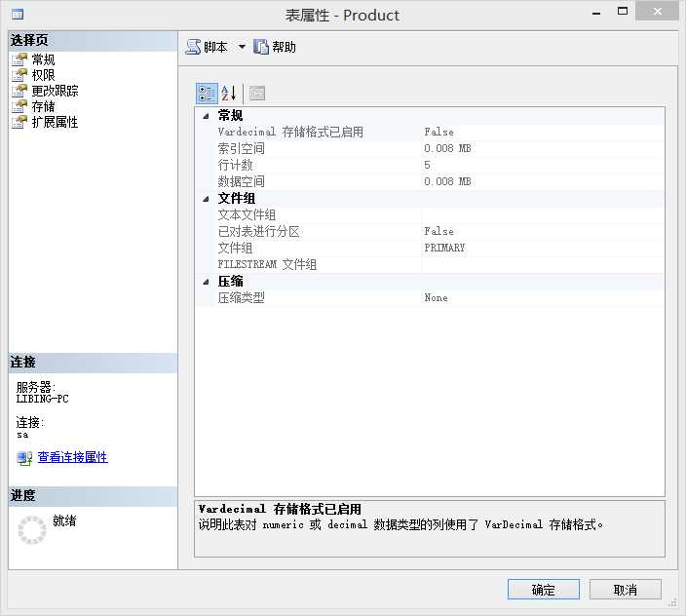The image size is (686, 616).
Task: Click the 确定 button
Action: [x=544, y=590]
